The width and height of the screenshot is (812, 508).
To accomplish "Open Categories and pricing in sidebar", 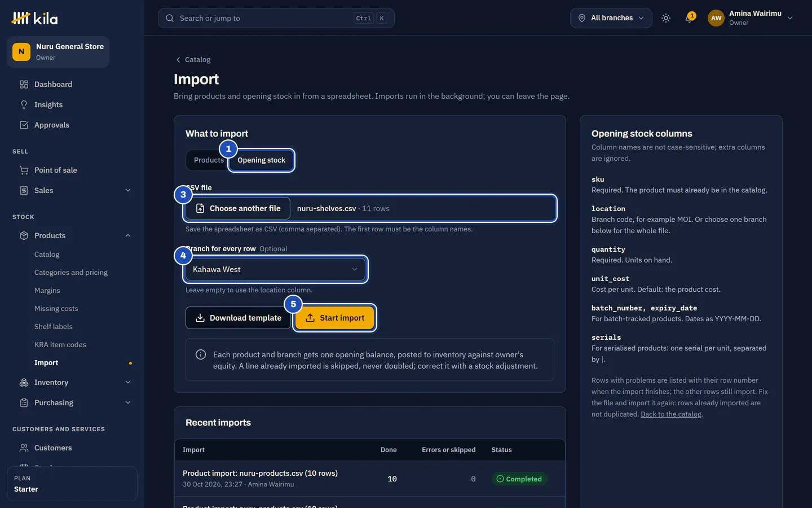I will pyautogui.click(x=71, y=272).
